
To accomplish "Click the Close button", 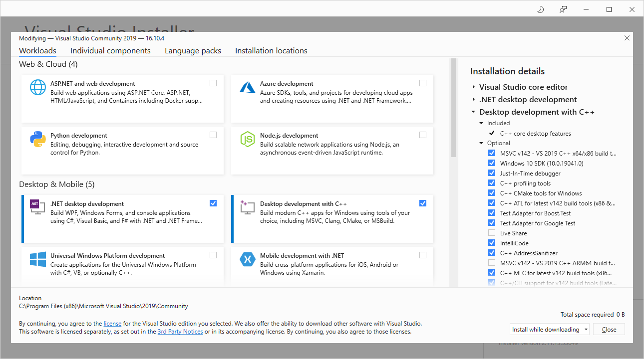I will (x=609, y=330).
